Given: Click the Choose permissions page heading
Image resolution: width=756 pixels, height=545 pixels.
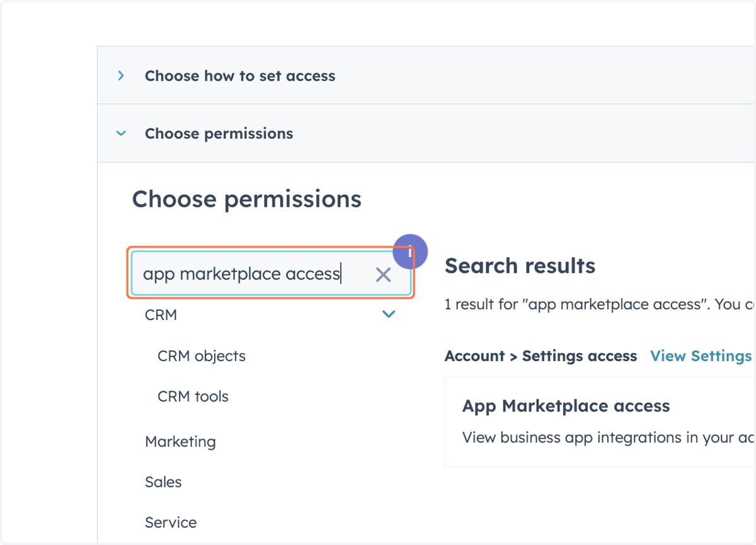Looking at the screenshot, I should click(x=246, y=199).
